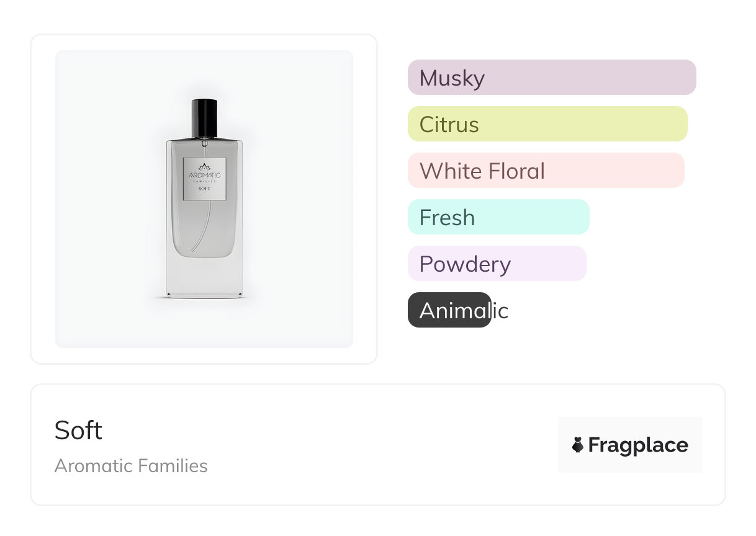Select the Citrus accord bar
Screen dimensions: 756x536
[547, 124]
